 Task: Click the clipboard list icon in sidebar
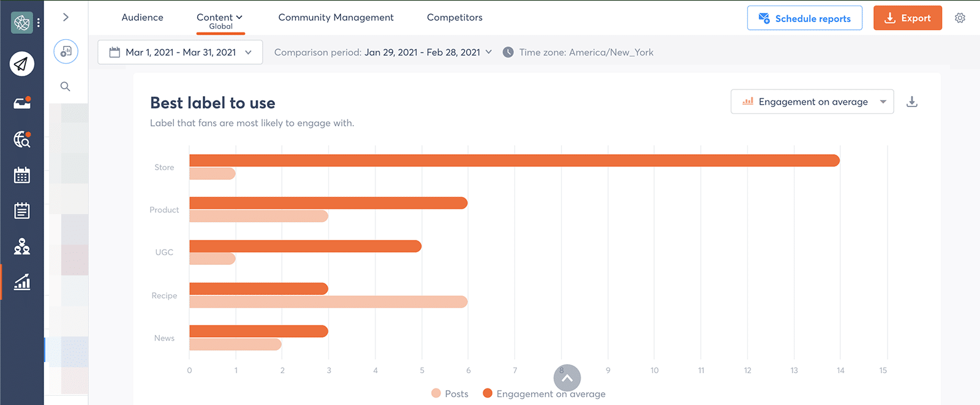pyautogui.click(x=22, y=211)
